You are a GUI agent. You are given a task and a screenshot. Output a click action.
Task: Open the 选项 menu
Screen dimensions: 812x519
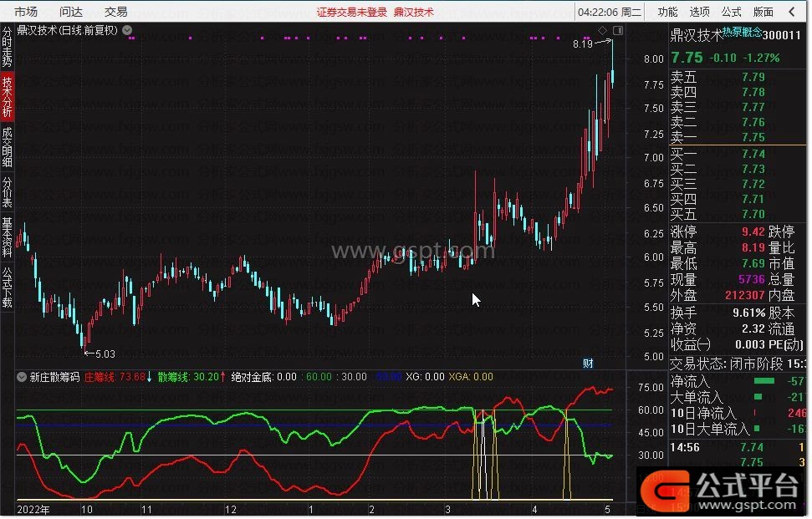(x=700, y=12)
